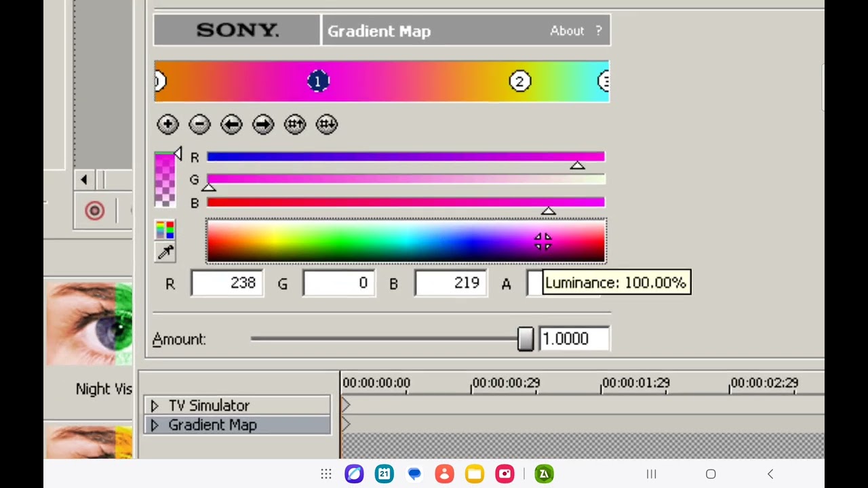Add a gradient control point with plus icon

point(167,124)
